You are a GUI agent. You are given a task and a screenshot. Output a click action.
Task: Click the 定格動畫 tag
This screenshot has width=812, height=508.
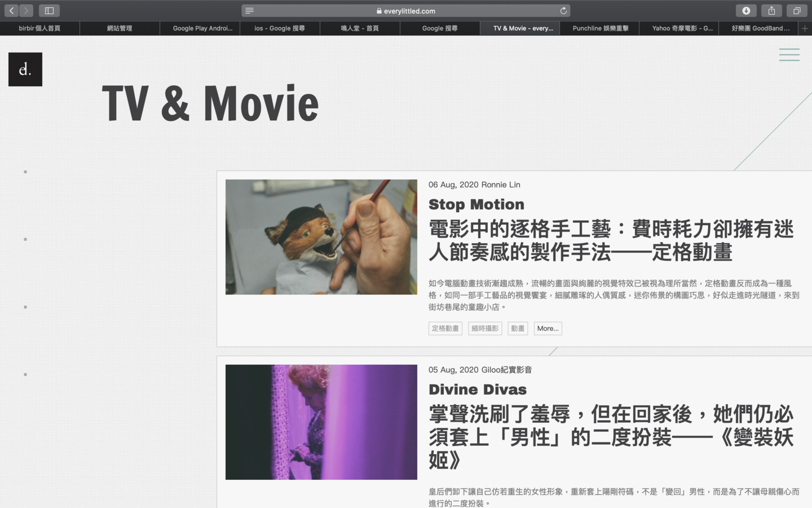coord(445,329)
